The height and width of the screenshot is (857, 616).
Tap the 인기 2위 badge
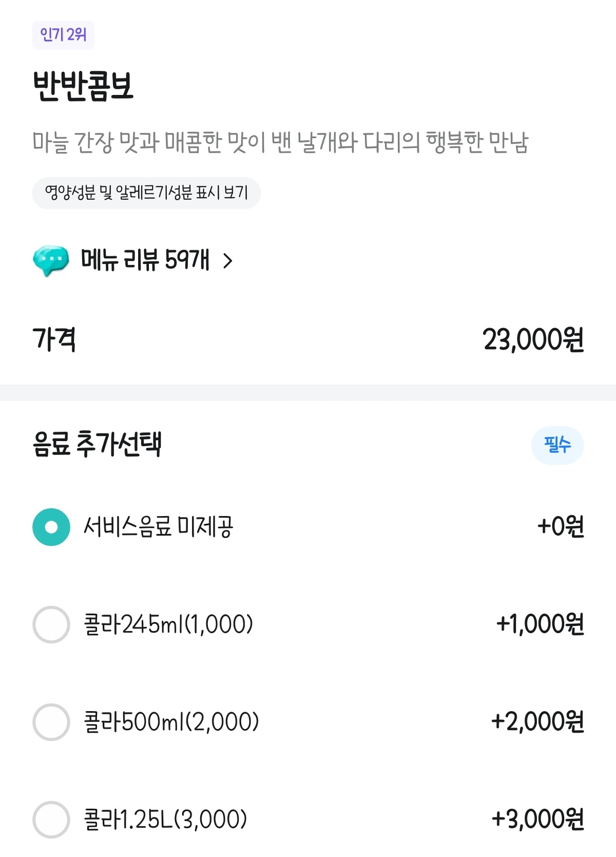coord(63,35)
